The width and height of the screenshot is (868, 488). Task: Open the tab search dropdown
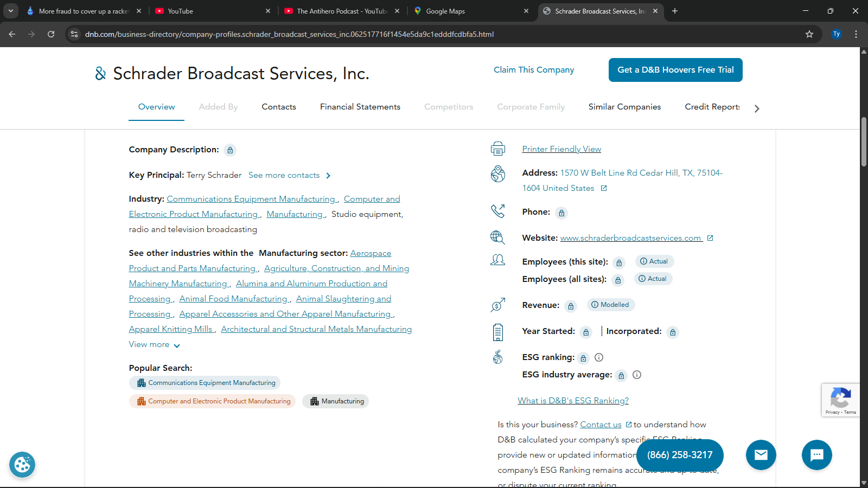click(x=11, y=11)
